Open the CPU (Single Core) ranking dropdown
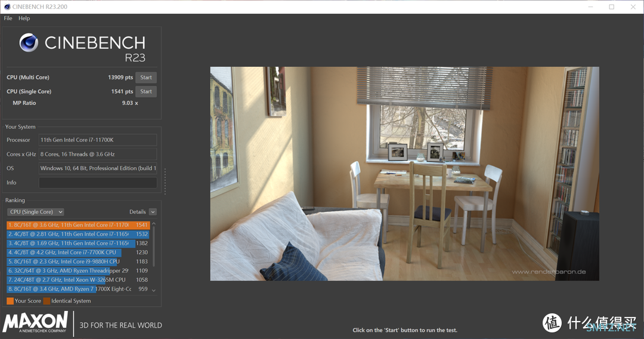The width and height of the screenshot is (644, 339). [x=35, y=212]
